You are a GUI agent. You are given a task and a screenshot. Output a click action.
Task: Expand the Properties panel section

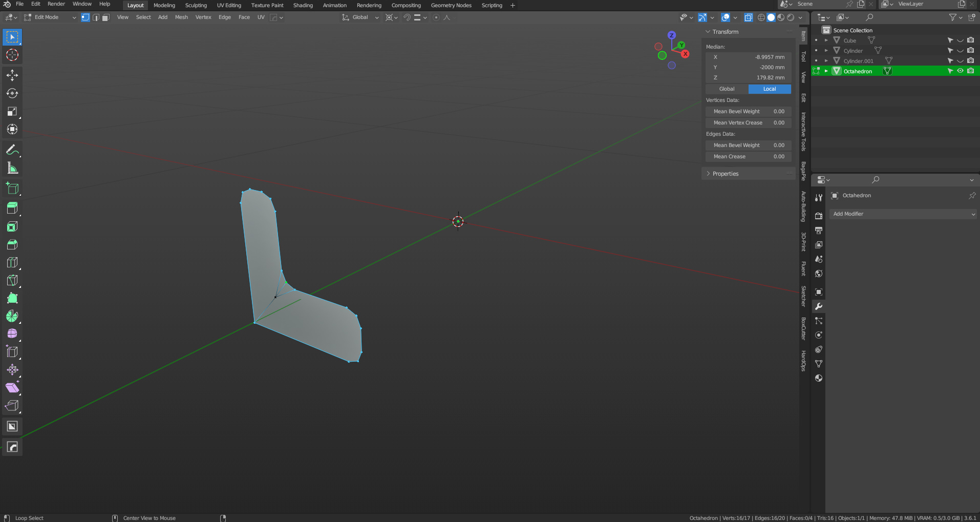pos(726,174)
